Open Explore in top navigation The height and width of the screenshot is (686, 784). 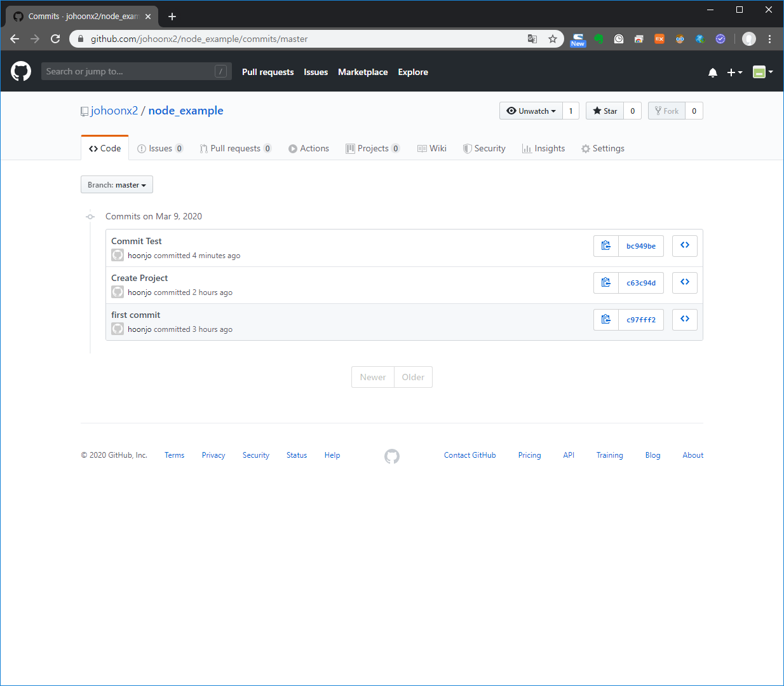pyautogui.click(x=413, y=72)
